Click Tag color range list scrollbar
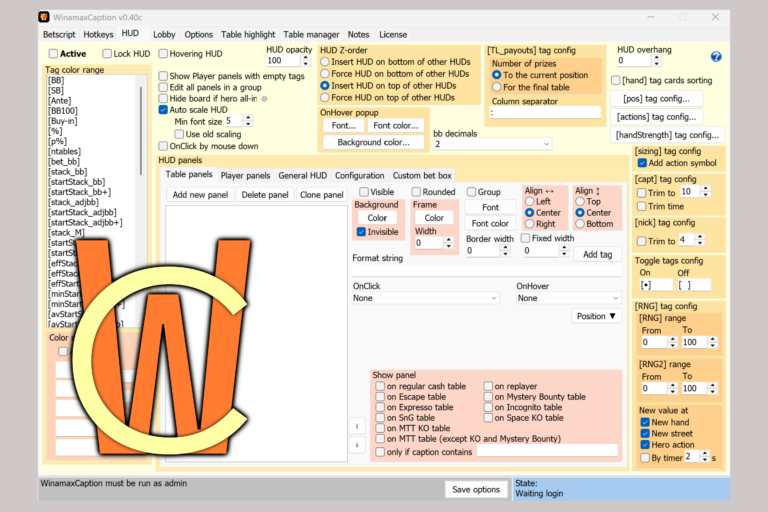The width and height of the screenshot is (768, 512). 141,131
